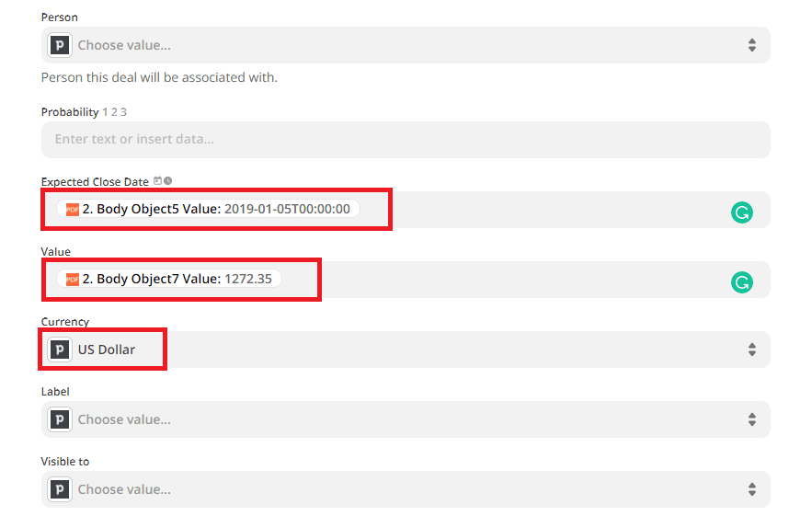Click the US Dollar currency value
Viewport: 812px width, 516px height.
pos(107,350)
